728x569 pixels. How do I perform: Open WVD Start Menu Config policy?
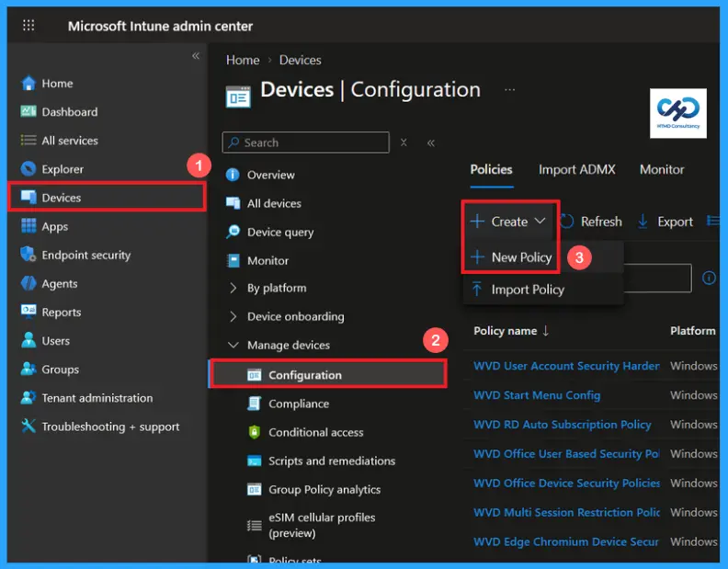[x=537, y=395]
